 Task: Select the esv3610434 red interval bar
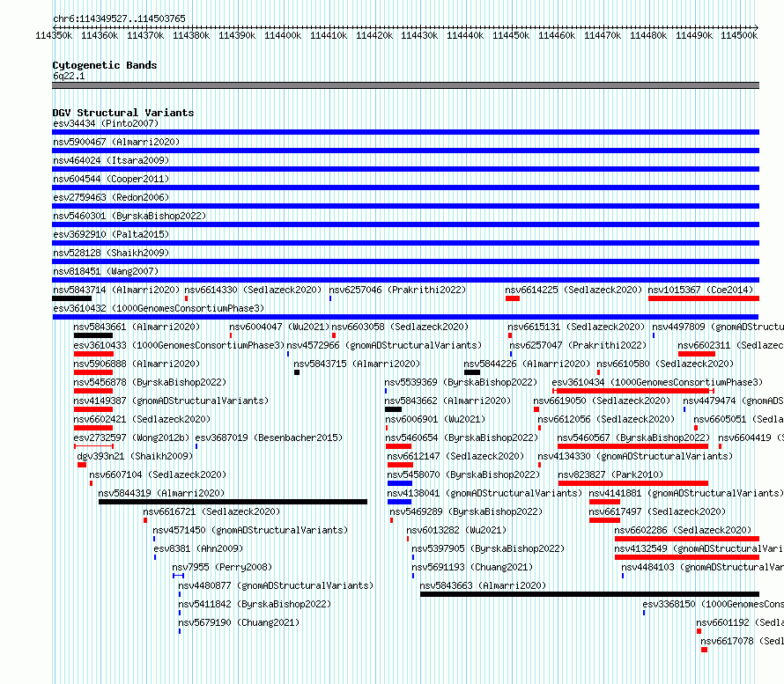633,391
